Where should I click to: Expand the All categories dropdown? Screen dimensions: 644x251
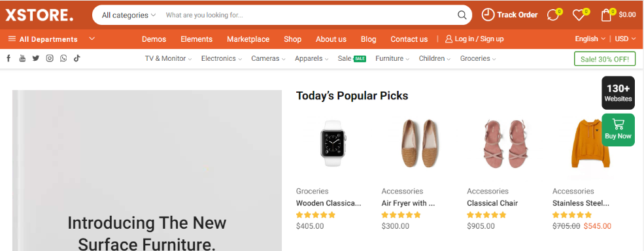129,15
